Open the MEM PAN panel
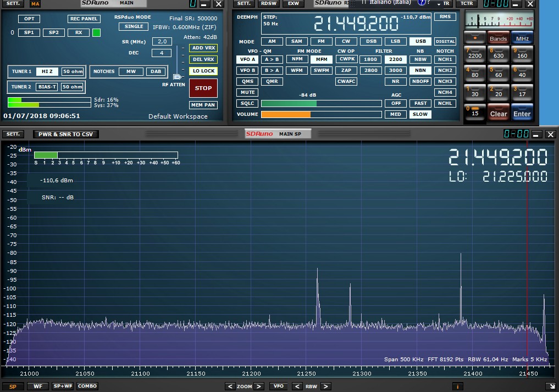 tap(203, 105)
